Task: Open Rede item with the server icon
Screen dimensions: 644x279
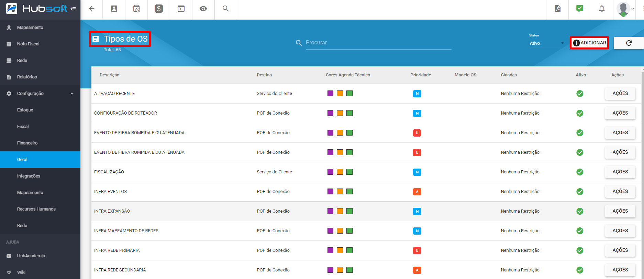Action: coord(40,61)
